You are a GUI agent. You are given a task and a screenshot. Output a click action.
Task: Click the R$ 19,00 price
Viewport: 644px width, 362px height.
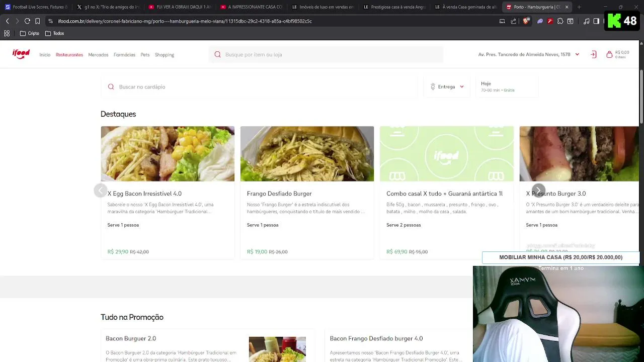point(257,252)
